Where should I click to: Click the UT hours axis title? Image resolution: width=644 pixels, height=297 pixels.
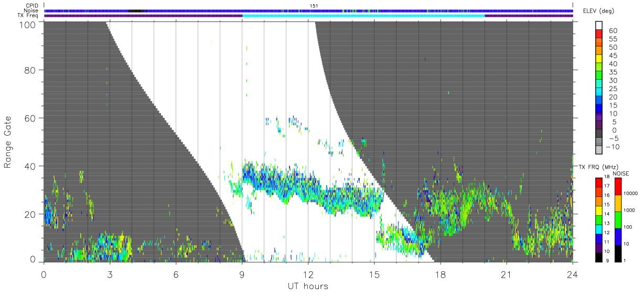coord(308,286)
